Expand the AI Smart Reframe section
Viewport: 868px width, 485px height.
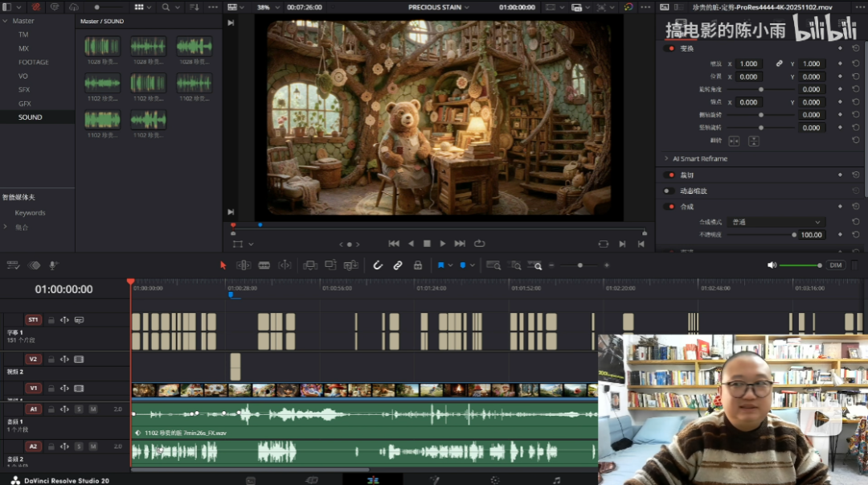(x=666, y=158)
